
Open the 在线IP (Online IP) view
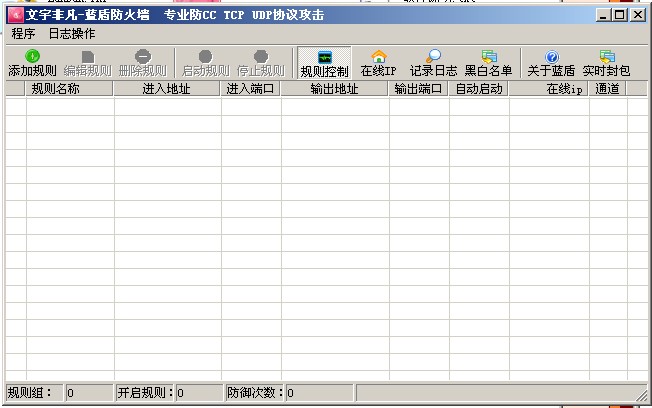coord(378,63)
